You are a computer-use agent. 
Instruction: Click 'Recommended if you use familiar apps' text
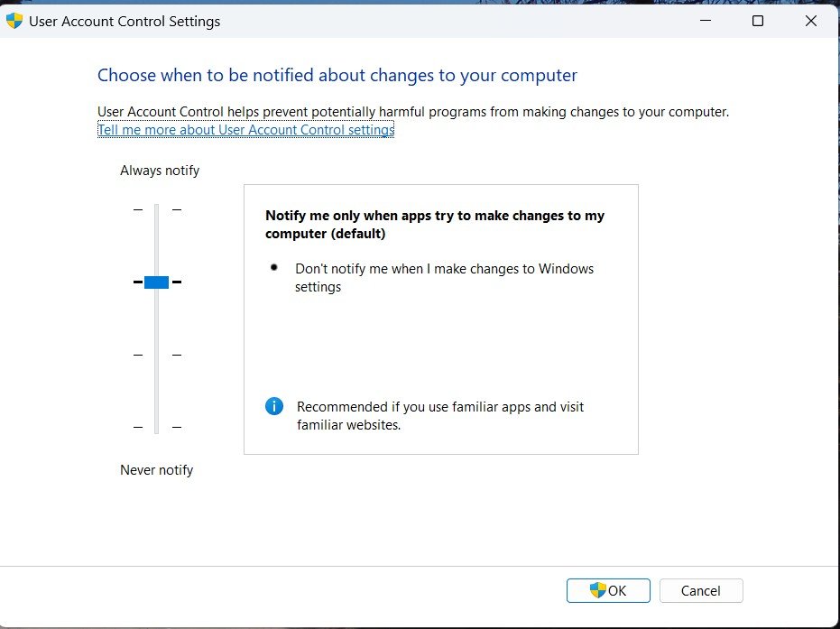click(x=440, y=416)
